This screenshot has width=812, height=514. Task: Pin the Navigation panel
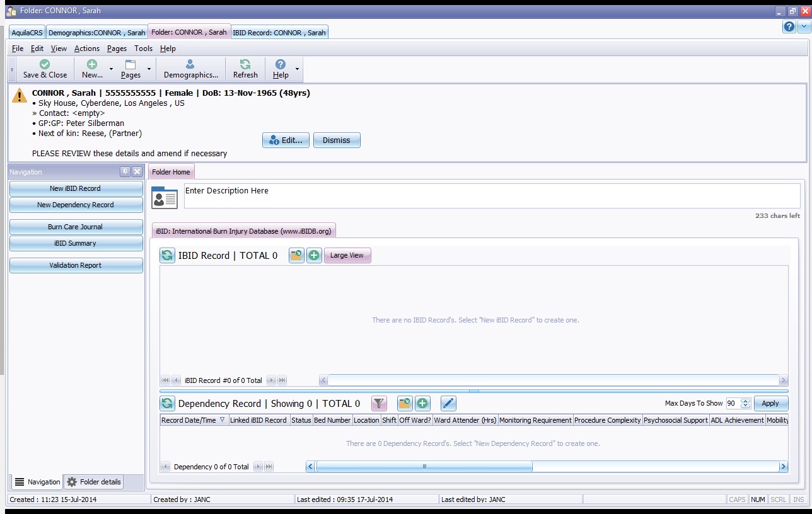click(125, 172)
